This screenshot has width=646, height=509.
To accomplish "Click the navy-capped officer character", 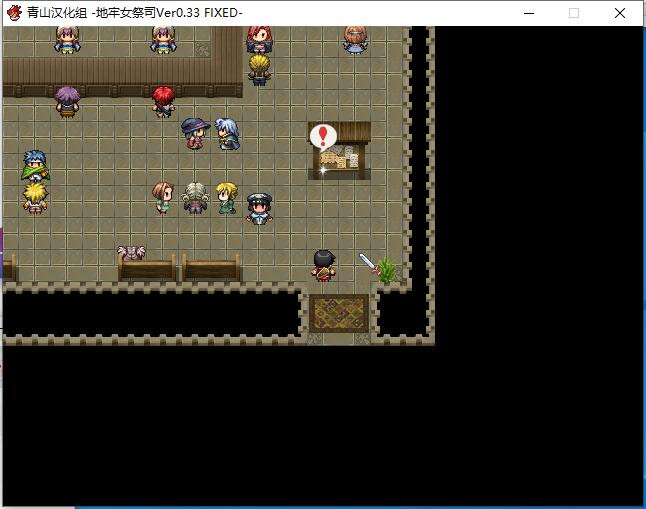I will [x=259, y=209].
